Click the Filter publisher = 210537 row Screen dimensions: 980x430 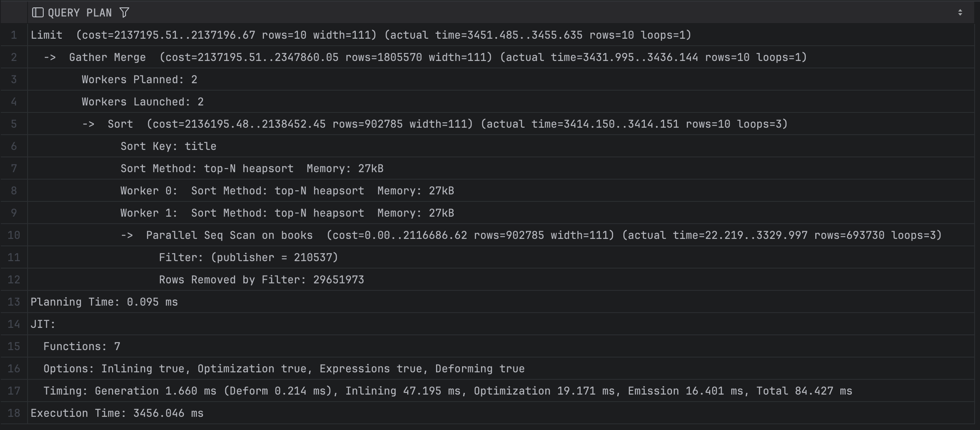[248, 257]
